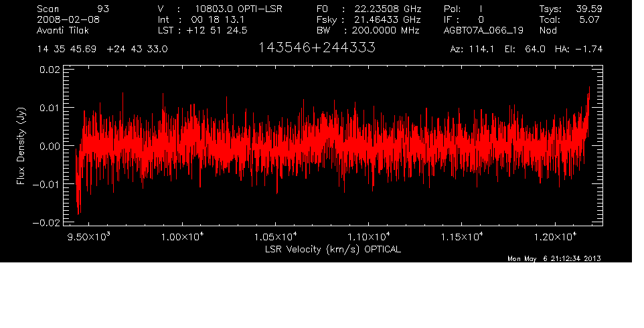Click x-axis tick label 1.15×10⁴
The width and height of the screenshot is (644, 328).
pyautogui.click(x=462, y=237)
